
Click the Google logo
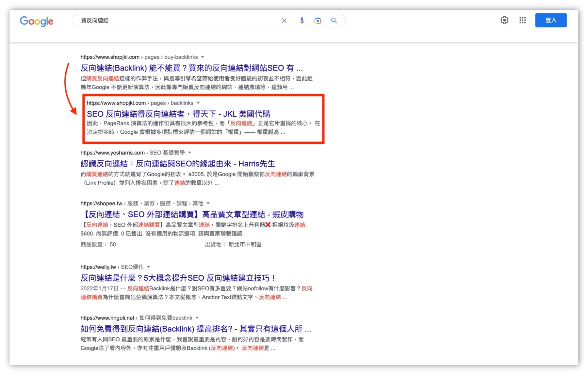point(37,21)
